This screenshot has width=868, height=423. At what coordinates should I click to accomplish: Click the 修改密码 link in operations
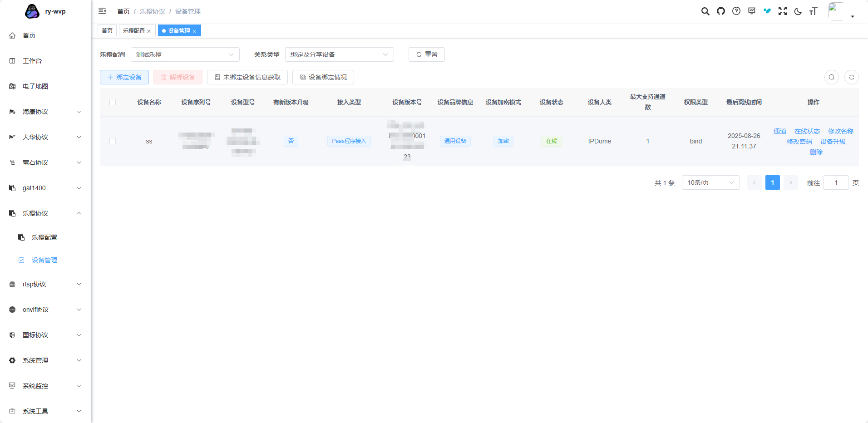point(799,142)
